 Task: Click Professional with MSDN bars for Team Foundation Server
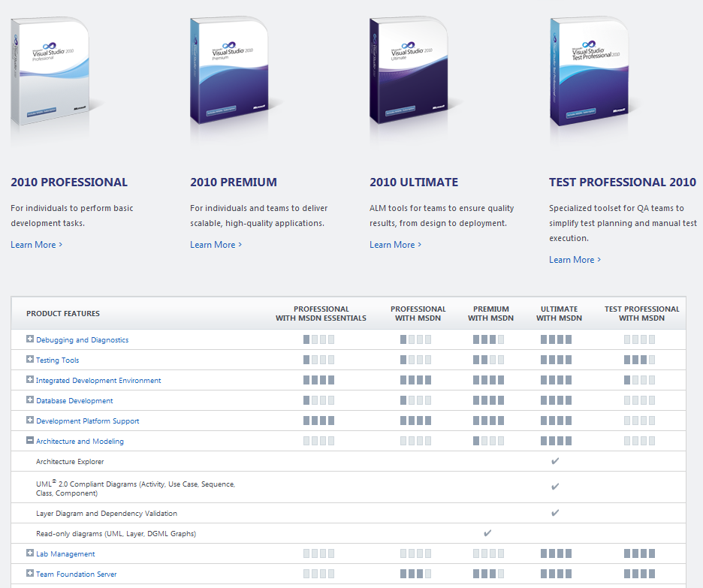click(x=415, y=574)
